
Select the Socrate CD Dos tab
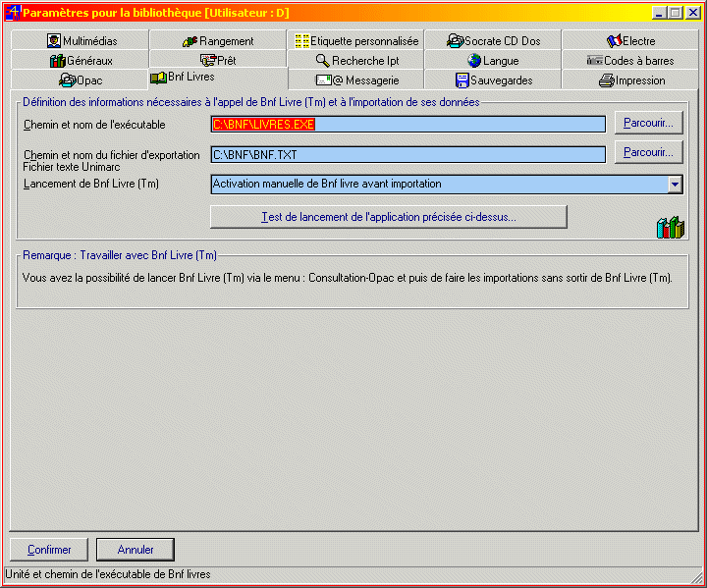(x=493, y=40)
